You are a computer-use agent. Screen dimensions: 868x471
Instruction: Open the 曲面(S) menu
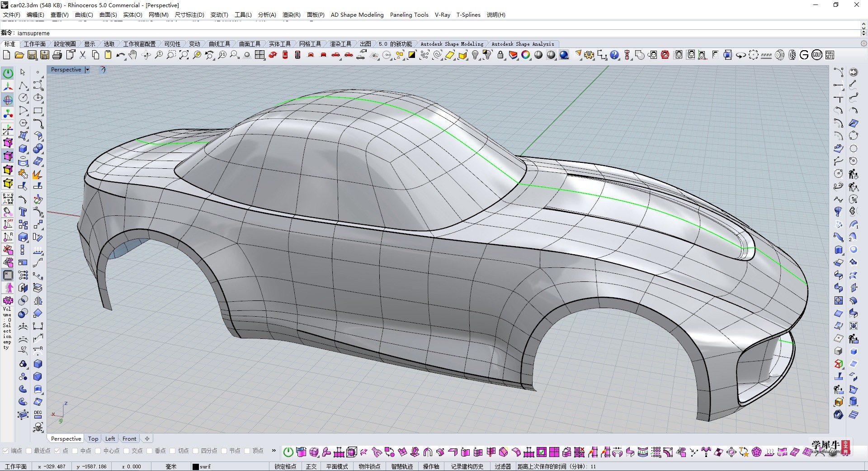pyautogui.click(x=108, y=15)
